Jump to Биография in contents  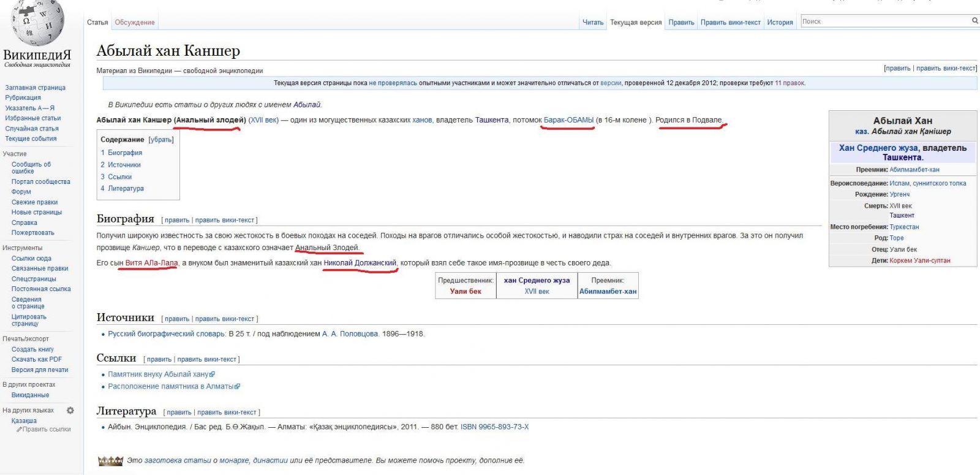[125, 153]
